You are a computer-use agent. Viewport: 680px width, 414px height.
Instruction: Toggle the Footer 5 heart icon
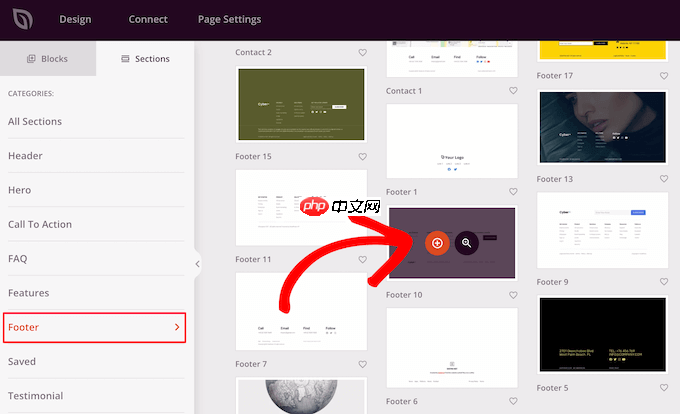pos(664,388)
